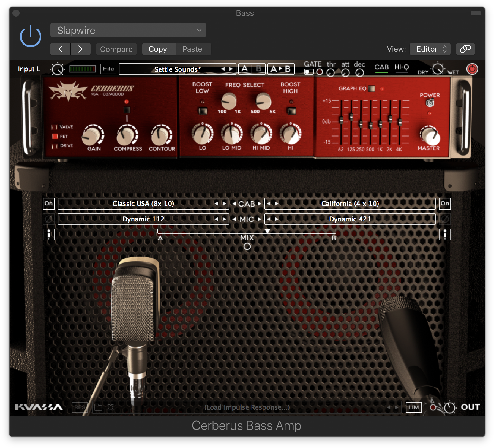494x448 pixels.
Task: Select previous cabinet A model arrow
Action: click(x=217, y=204)
